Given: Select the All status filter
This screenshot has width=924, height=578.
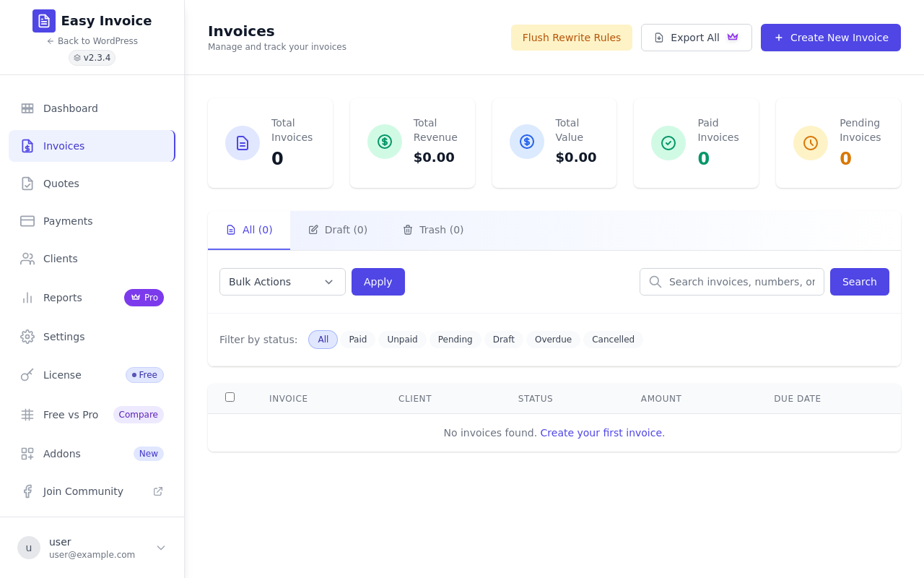Looking at the screenshot, I should (x=323, y=340).
